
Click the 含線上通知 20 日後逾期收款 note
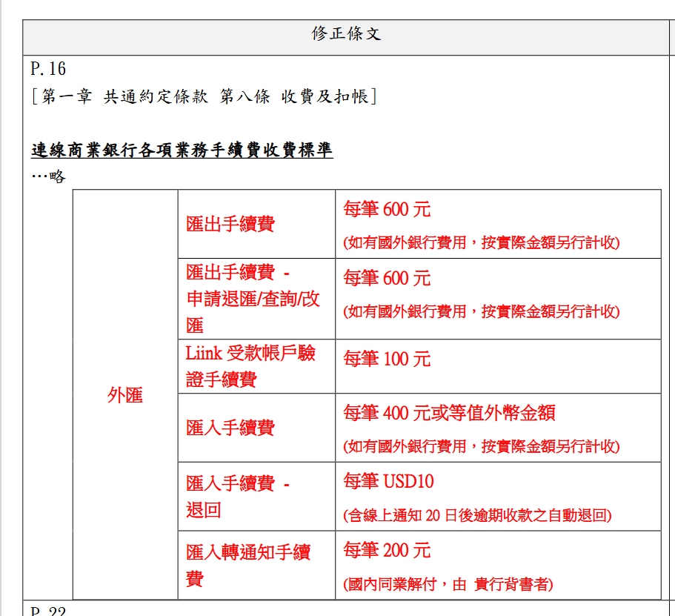pyautogui.click(x=477, y=515)
